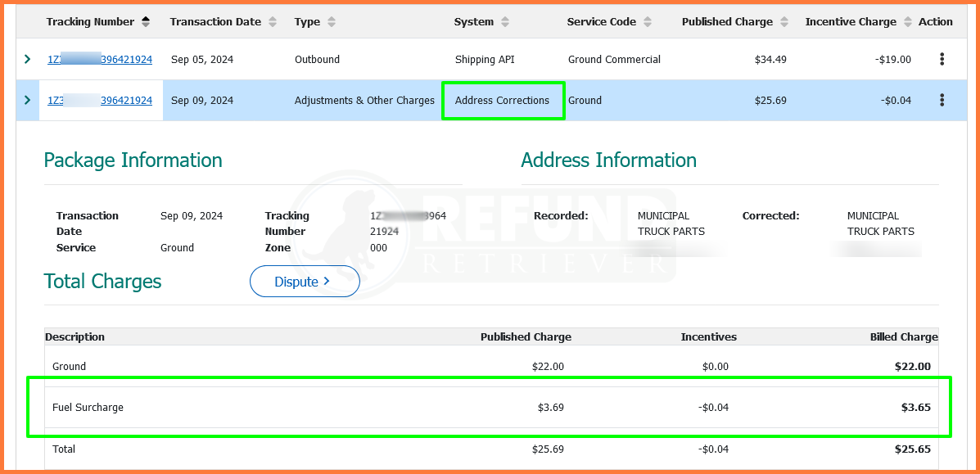The width and height of the screenshot is (980, 474).
Task: Sort by Published Charge arrows icon
Action: coord(784,22)
